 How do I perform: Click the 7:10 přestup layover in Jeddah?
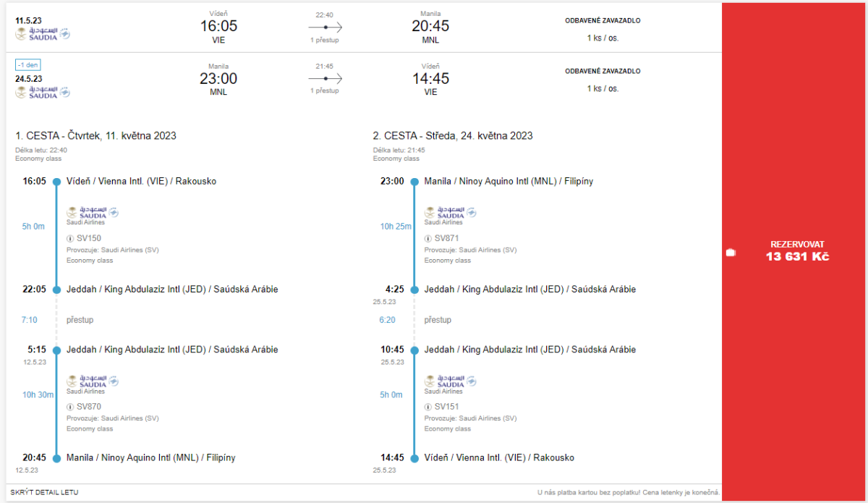tap(80, 320)
